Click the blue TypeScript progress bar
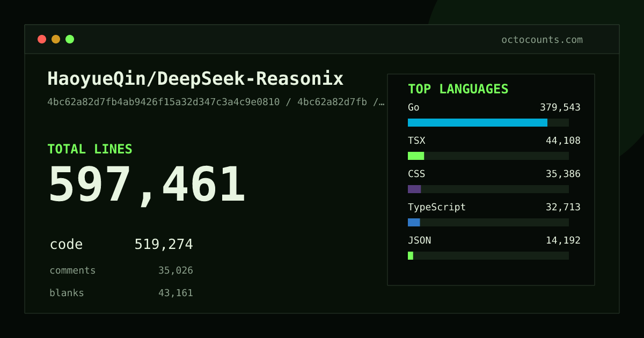644x338 pixels. pyautogui.click(x=414, y=222)
